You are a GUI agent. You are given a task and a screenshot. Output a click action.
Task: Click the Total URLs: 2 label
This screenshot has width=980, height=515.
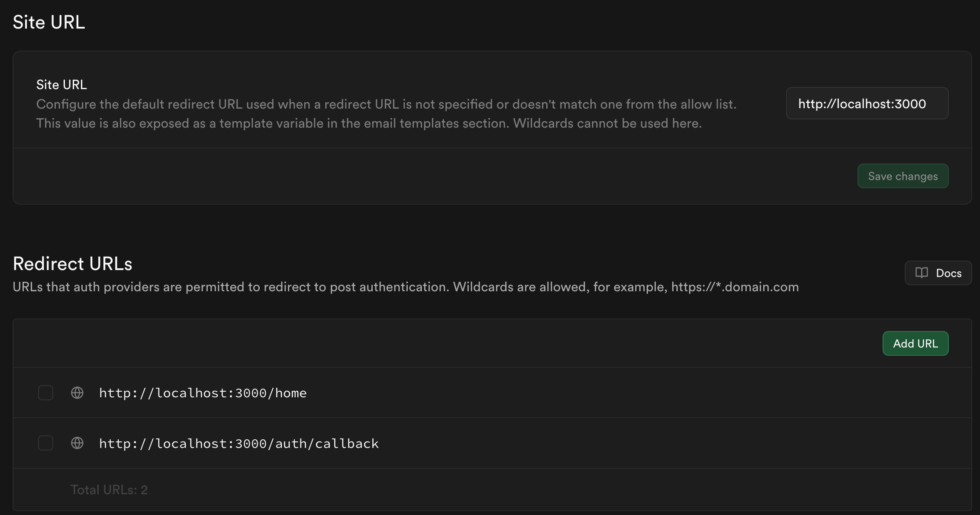pyautogui.click(x=109, y=490)
